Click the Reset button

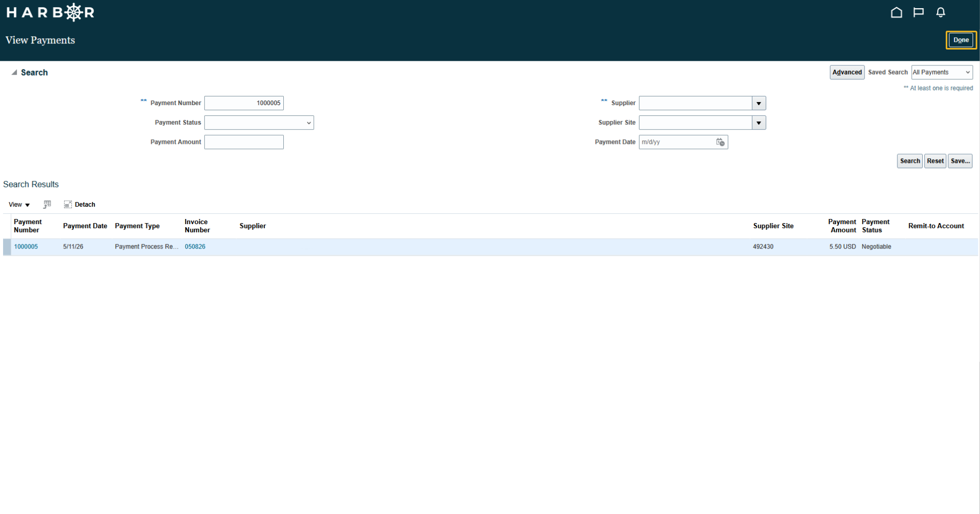pyautogui.click(x=935, y=161)
